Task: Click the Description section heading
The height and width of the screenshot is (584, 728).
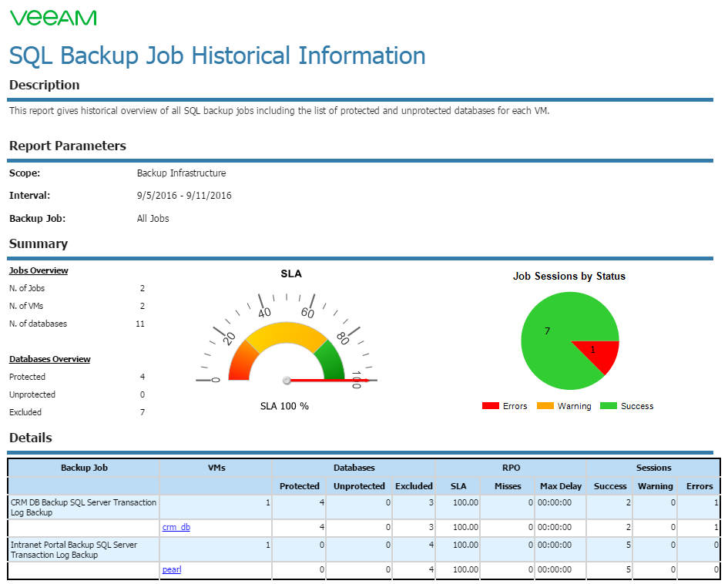Action: (x=44, y=85)
